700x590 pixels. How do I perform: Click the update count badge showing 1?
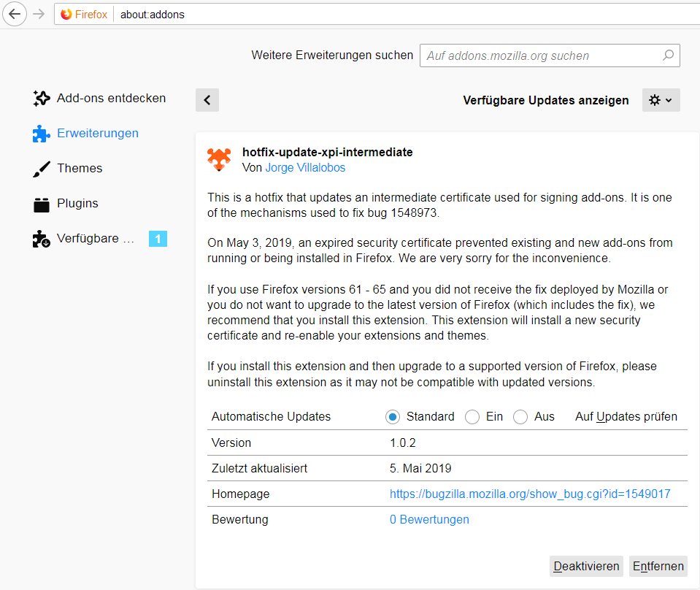coord(158,239)
